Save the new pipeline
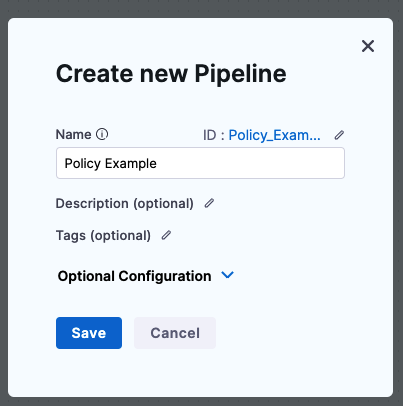403x406 pixels. click(89, 333)
